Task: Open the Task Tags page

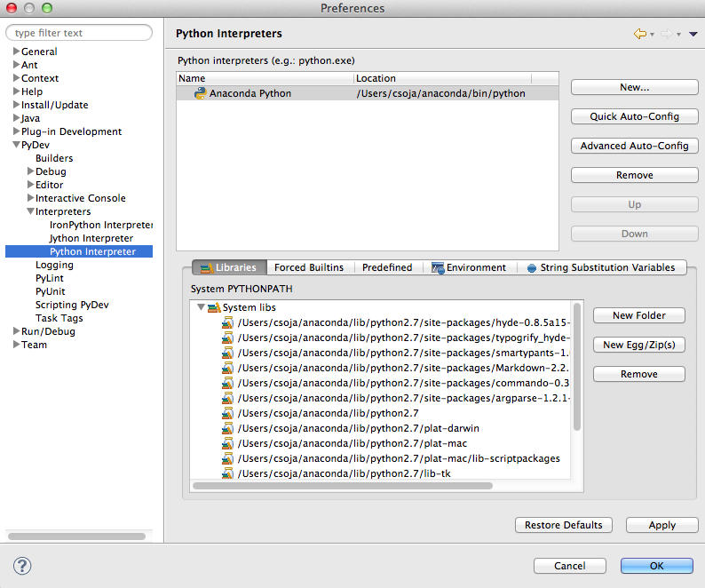Action: [59, 318]
